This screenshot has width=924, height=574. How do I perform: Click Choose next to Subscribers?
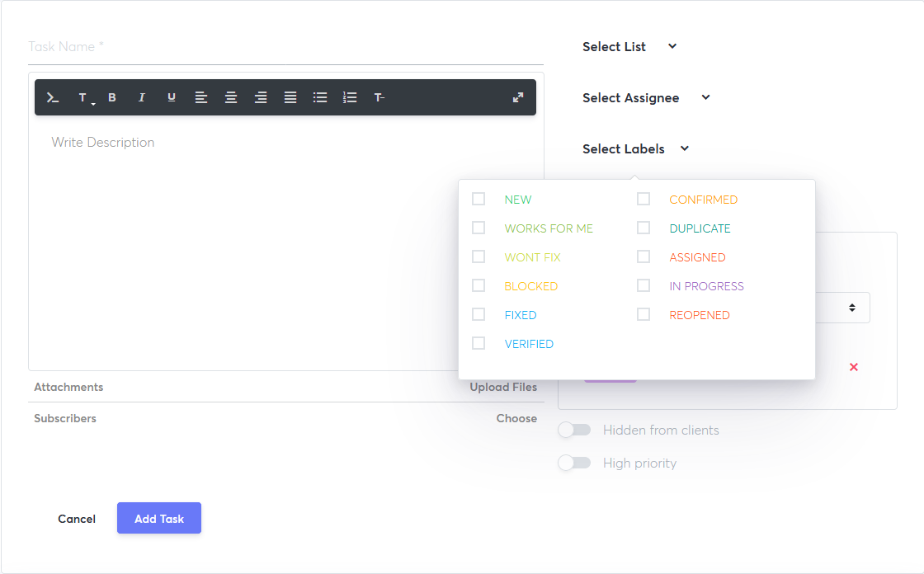(x=516, y=418)
